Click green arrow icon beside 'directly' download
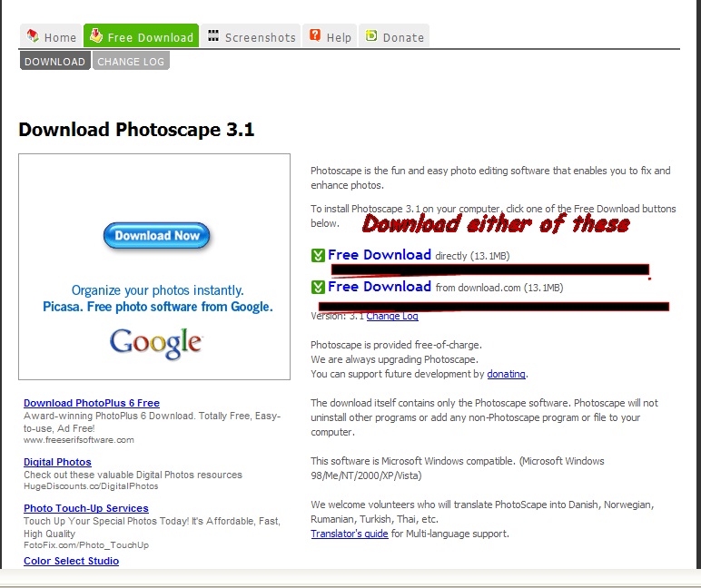701x588 pixels. [x=318, y=255]
